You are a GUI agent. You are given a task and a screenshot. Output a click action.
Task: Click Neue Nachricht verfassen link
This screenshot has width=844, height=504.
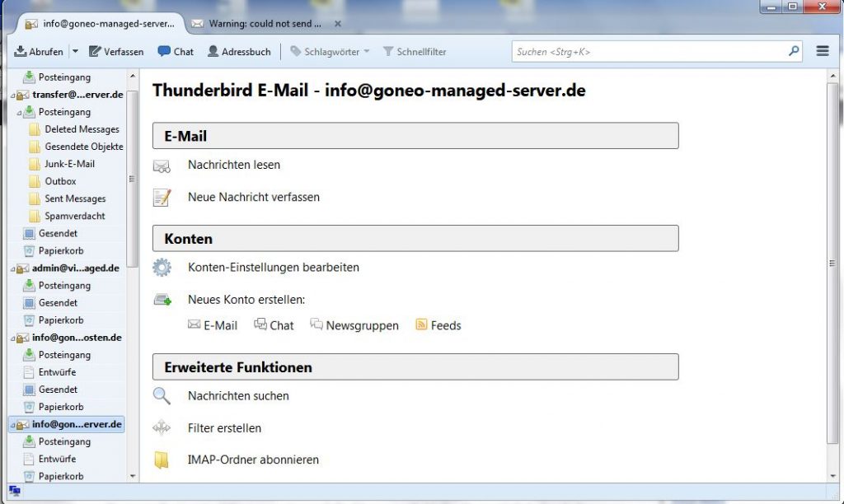(x=254, y=197)
